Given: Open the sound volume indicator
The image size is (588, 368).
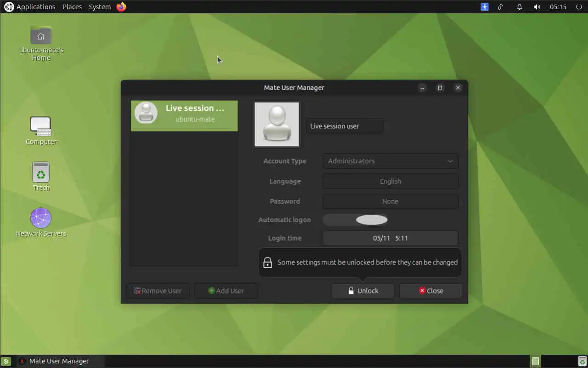Looking at the screenshot, I should tap(537, 7).
